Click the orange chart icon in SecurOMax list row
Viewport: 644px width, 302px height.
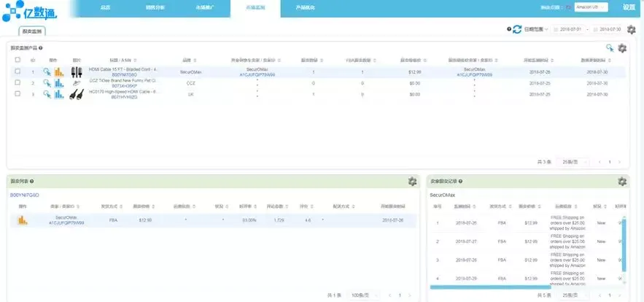click(x=22, y=220)
